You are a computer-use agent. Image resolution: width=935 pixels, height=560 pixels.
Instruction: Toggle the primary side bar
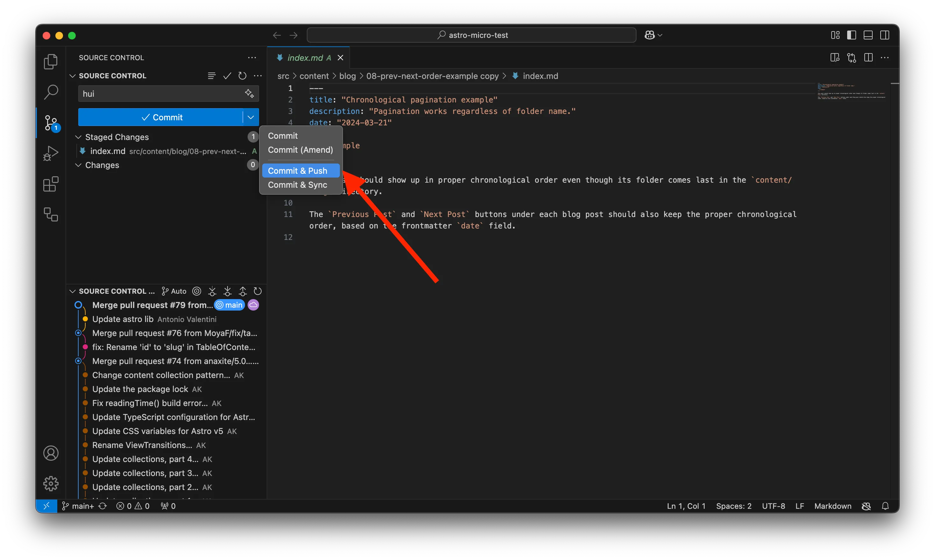pyautogui.click(x=852, y=35)
